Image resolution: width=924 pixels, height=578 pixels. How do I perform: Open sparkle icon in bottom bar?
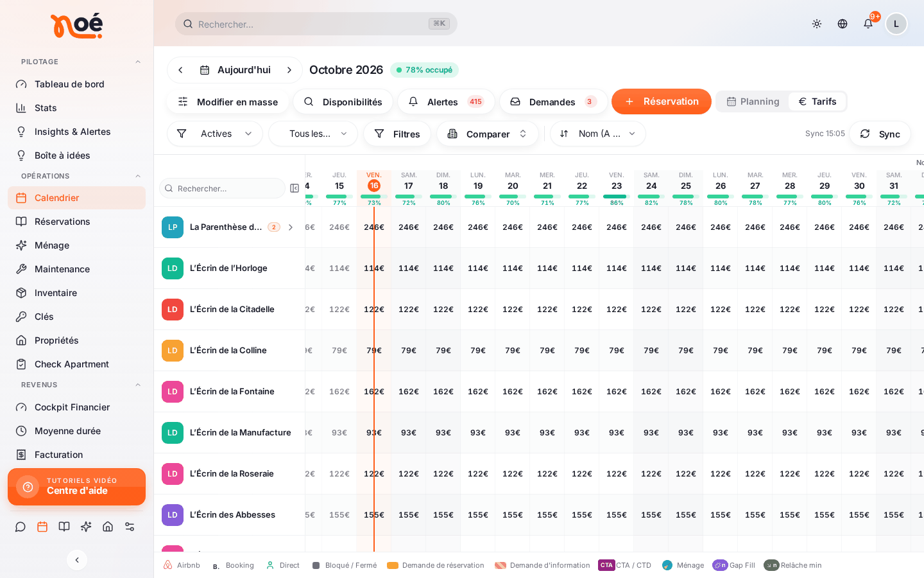point(86,527)
